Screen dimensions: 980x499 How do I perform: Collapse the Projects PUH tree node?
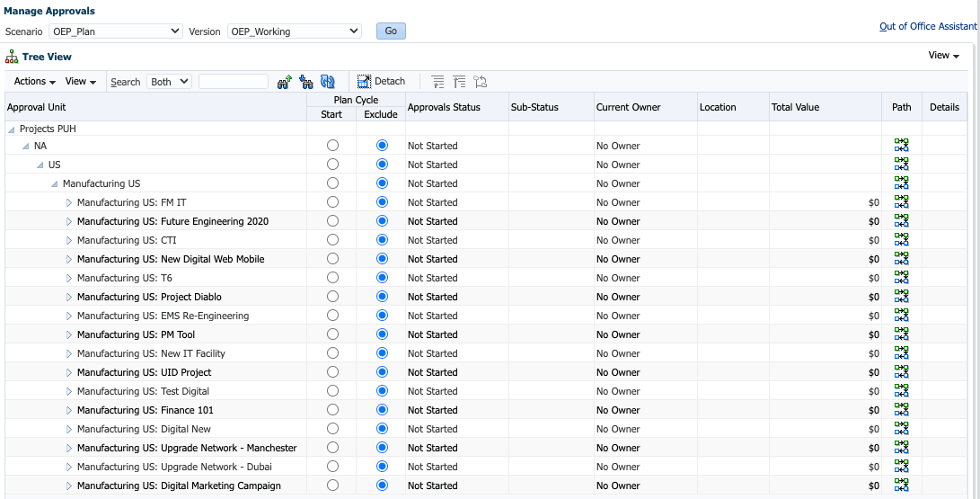[12, 129]
